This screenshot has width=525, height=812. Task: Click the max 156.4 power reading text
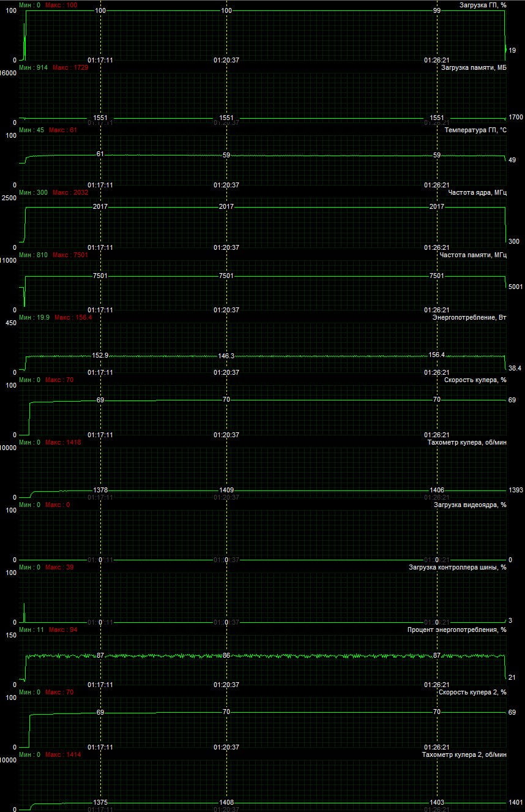coord(73,317)
